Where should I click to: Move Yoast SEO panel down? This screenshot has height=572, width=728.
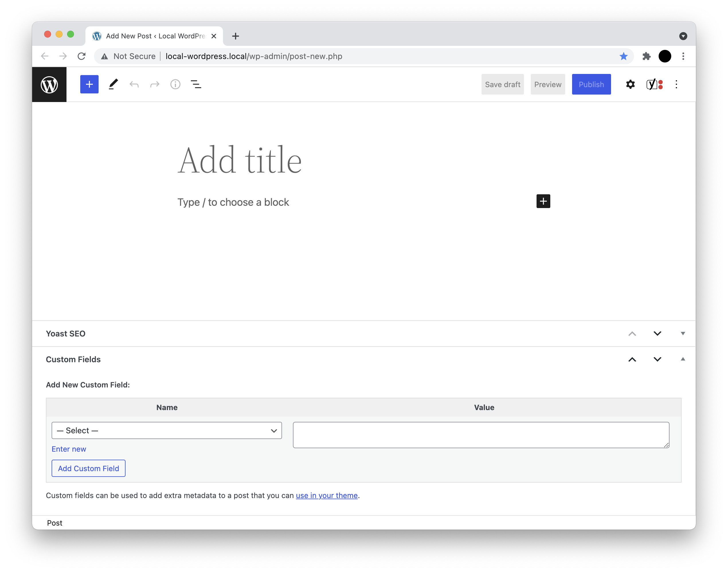tap(657, 334)
